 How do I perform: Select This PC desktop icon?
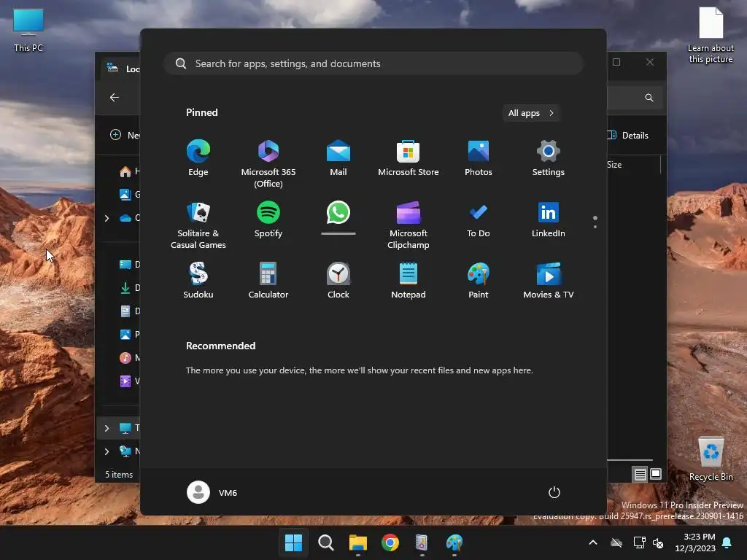28,30
